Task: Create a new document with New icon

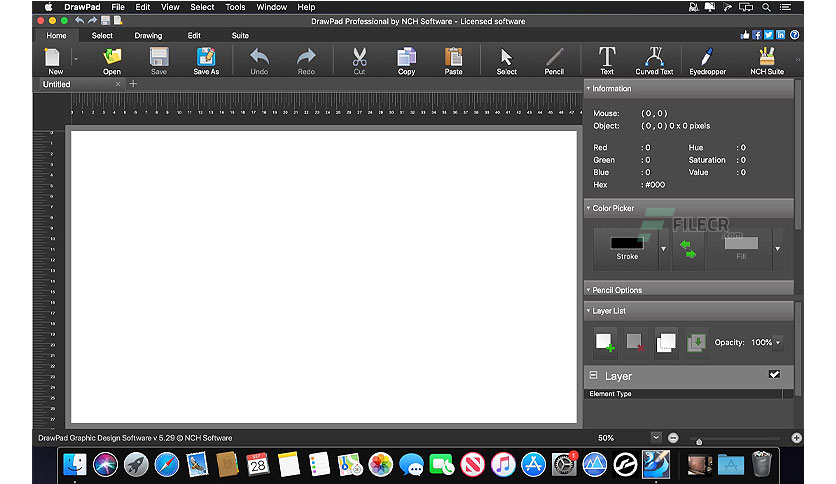Action: pyautogui.click(x=54, y=61)
